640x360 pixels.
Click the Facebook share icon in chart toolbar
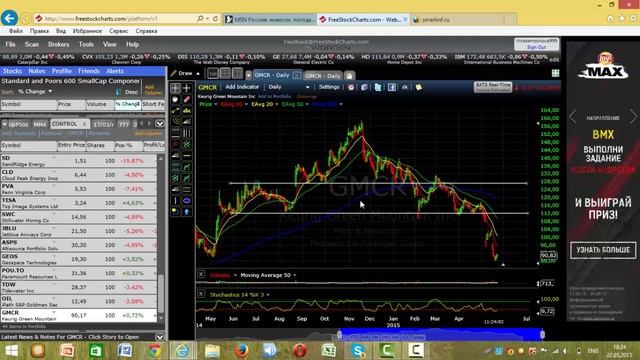click(392, 87)
